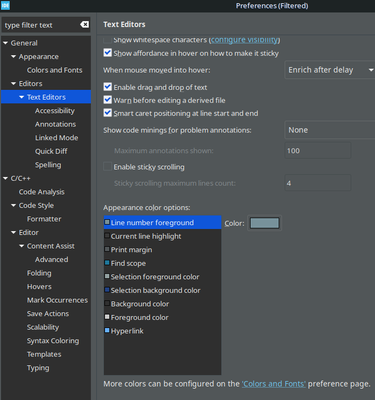Click the IDE application icon in title bar
The width and height of the screenshot is (375, 400).
click(5, 5)
